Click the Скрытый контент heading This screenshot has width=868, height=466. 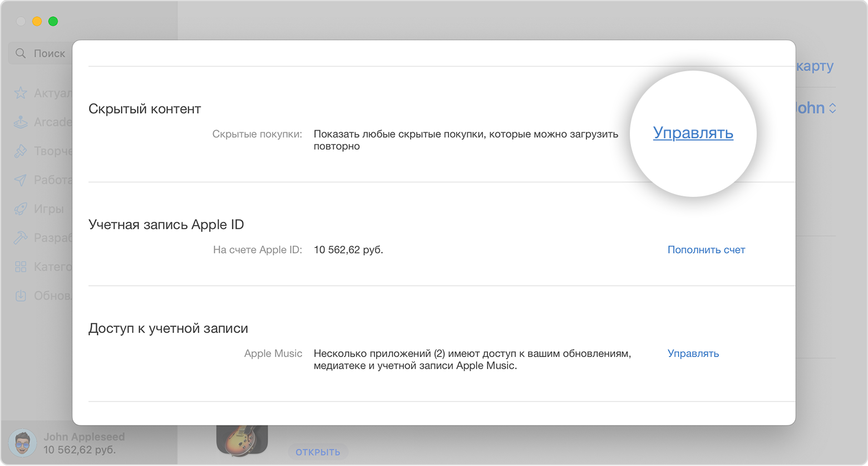tap(145, 109)
